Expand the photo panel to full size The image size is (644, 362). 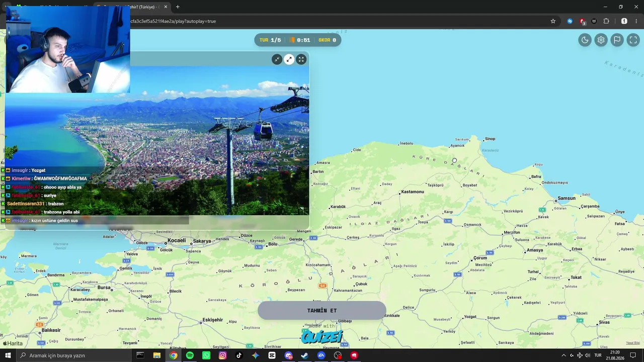[x=301, y=59]
